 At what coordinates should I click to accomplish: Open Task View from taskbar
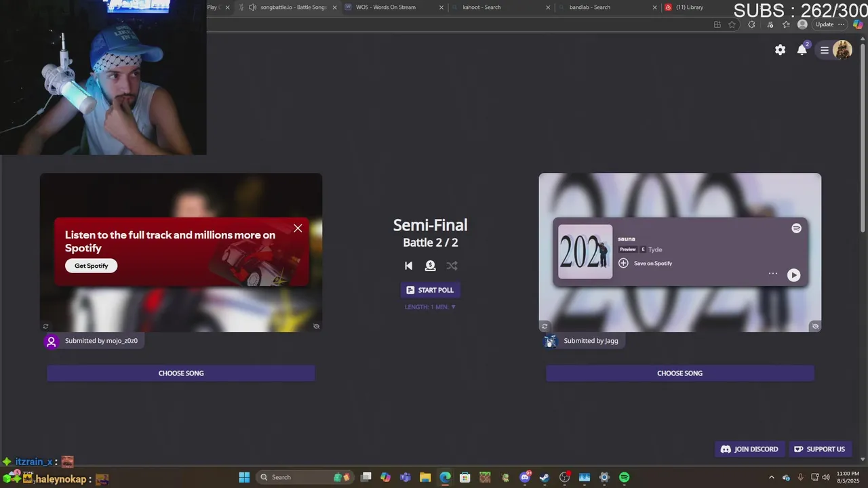coord(366,477)
